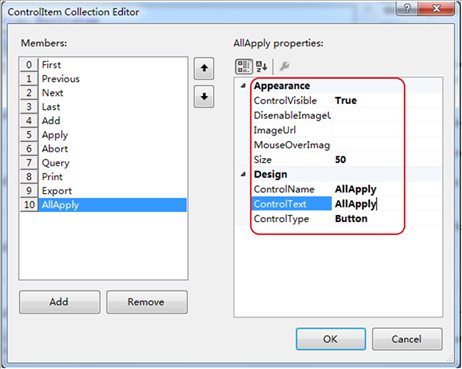This screenshot has width=462, height=369.
Task: Remove the selected member
Action: pyautogui.click(x=147, y=302)
